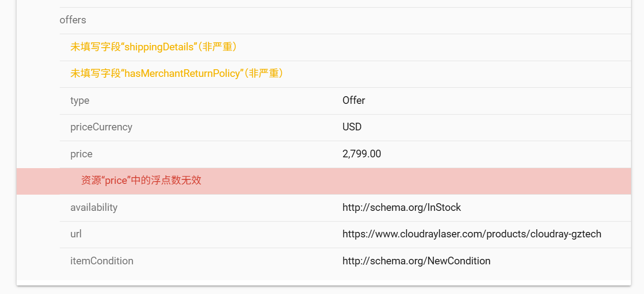The height and width of the screenshot is (294, 644).
Task: Click the red invalid price float error
Action: click(141, 181)
